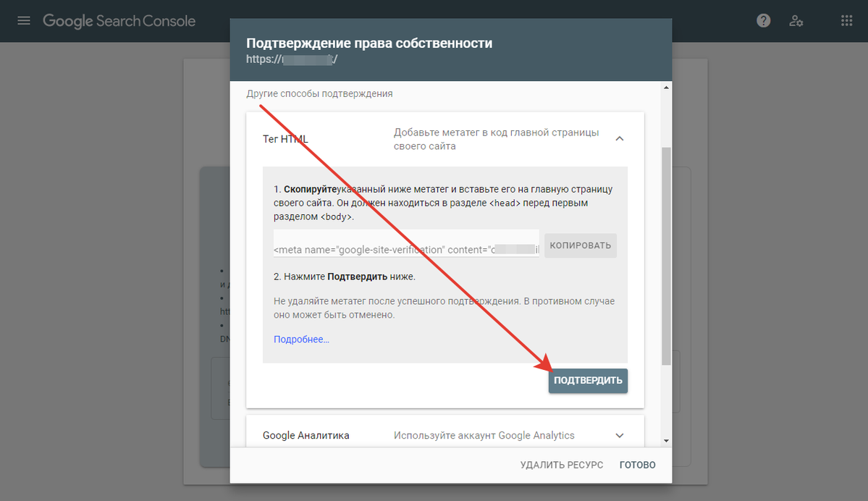Click the '1. Скопируйте' instruction text
The width and height of the screenshot is (868, 501).
click(x=443, y=203)
